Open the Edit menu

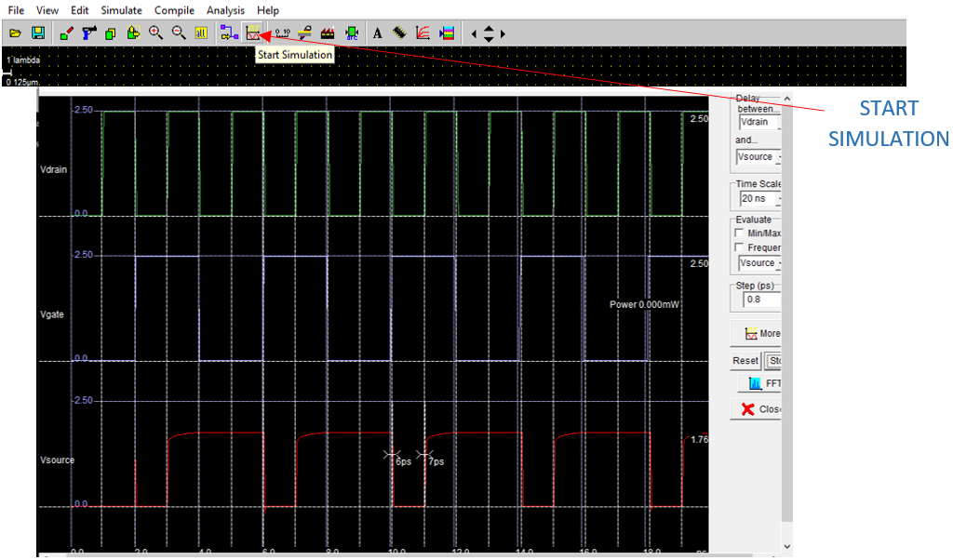(x=80, y=10)
